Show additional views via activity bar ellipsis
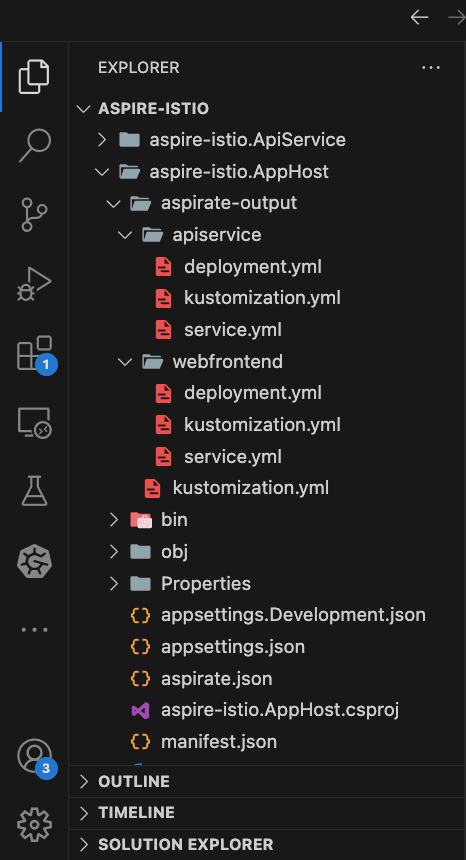Viewport: 466px width, 860px height. [35, 630]
